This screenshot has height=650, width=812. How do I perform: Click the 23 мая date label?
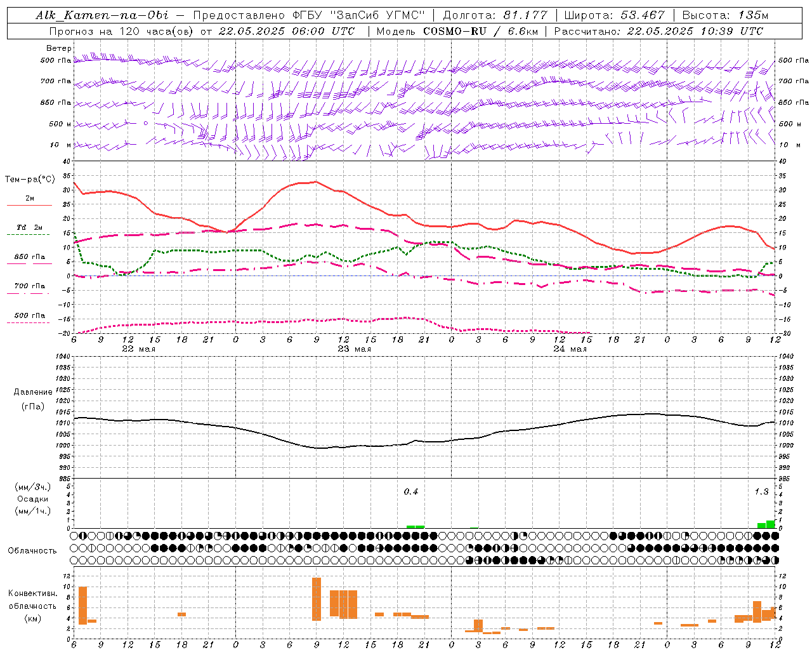click(354, 348)
